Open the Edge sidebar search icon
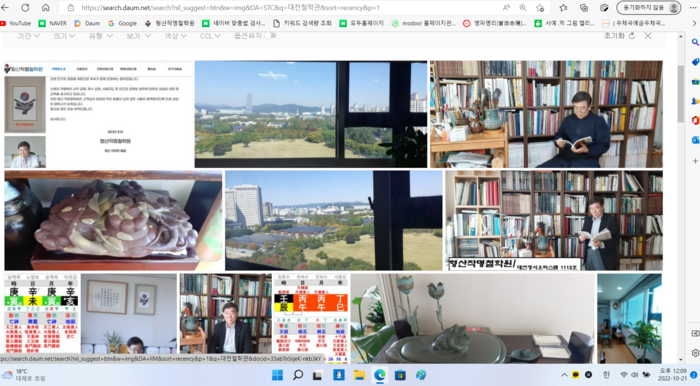This screenshot has width=700, height=386. [695, 42]
